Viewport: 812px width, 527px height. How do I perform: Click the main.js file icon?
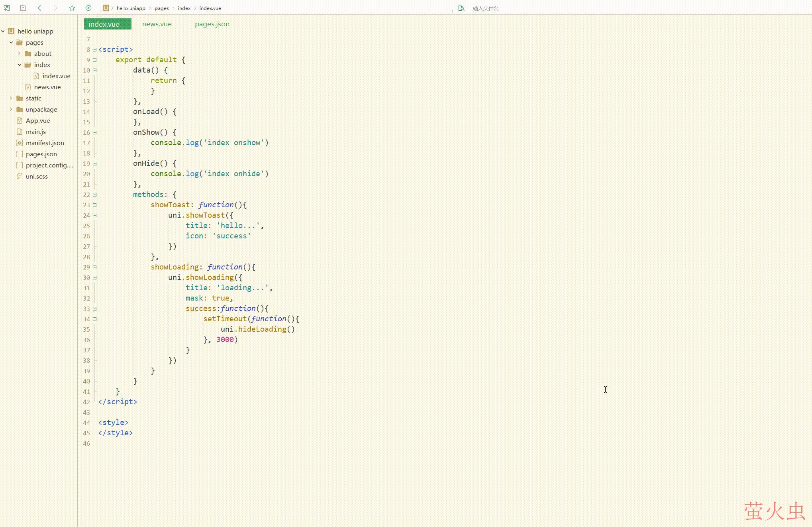(x=20, y=132)
